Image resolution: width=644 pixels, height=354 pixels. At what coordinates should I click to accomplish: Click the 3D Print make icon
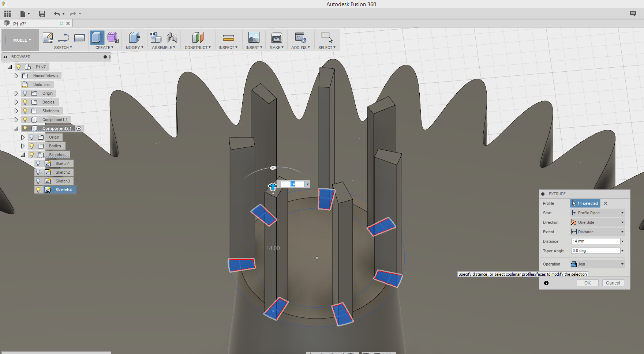tap(276, 37)
